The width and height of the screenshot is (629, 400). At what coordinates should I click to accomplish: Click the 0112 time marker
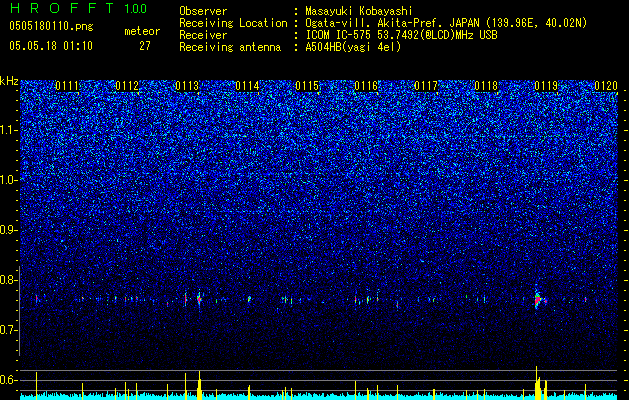tap(127, 86)
